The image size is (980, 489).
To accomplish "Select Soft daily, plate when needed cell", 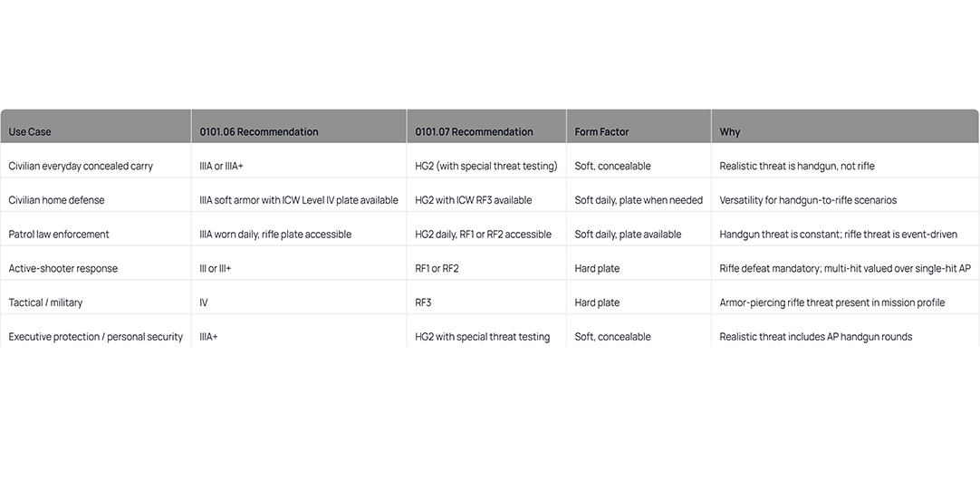I will pyautogui.click(x=639, y=200).
